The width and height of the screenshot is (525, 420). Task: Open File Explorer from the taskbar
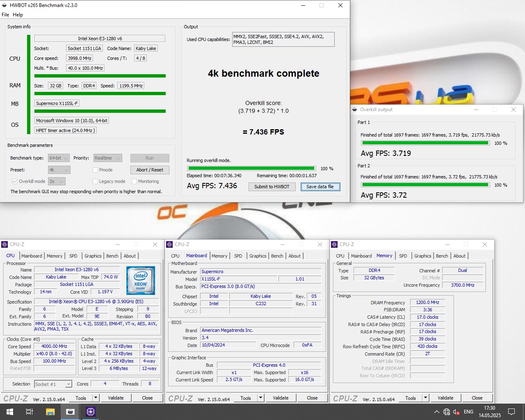tap(50, 412)
